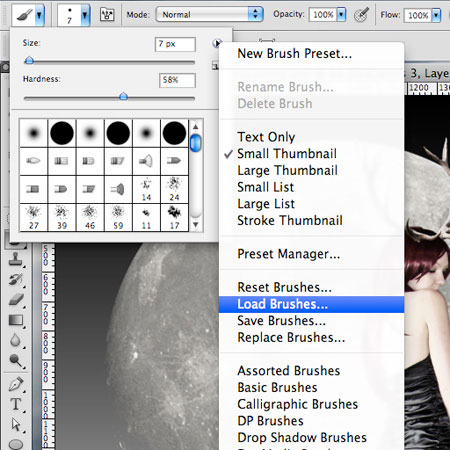Choose Text Only view option
Image resolution: width=450 pixels, height=450 pixels.
[x=311, y=137]
